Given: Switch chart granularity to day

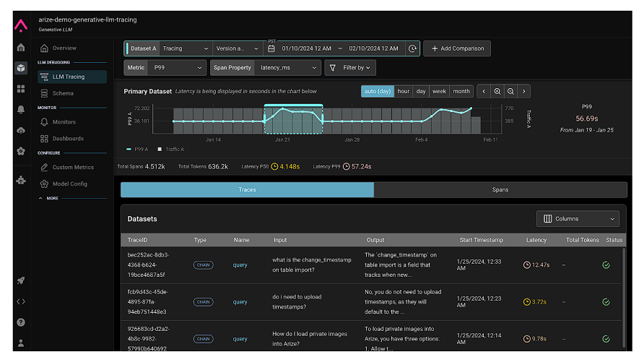Looking at the screenshot, I should [421, 91].
